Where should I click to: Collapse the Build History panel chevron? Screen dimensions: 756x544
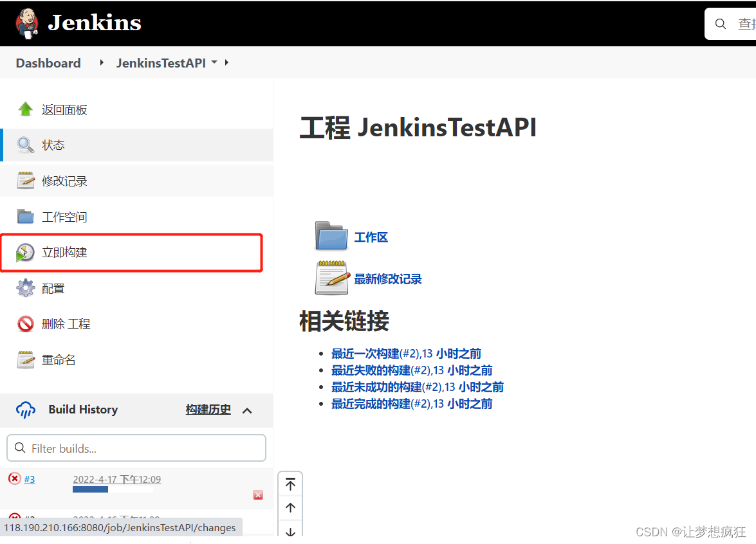pyautogui.click(x=247, y=410)
